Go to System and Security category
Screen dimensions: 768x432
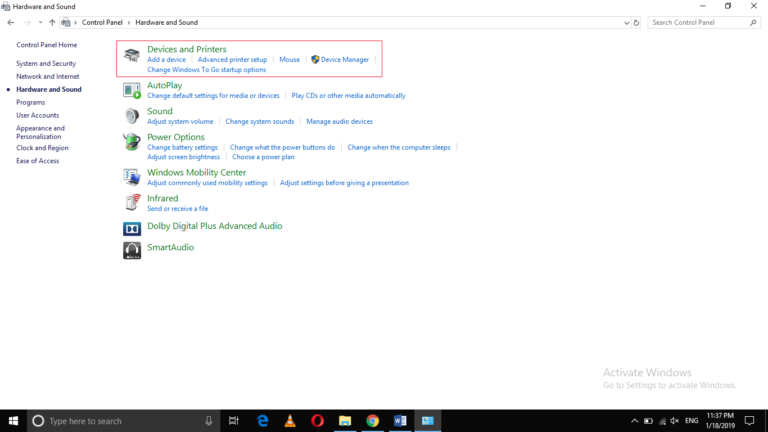point(46,64)
